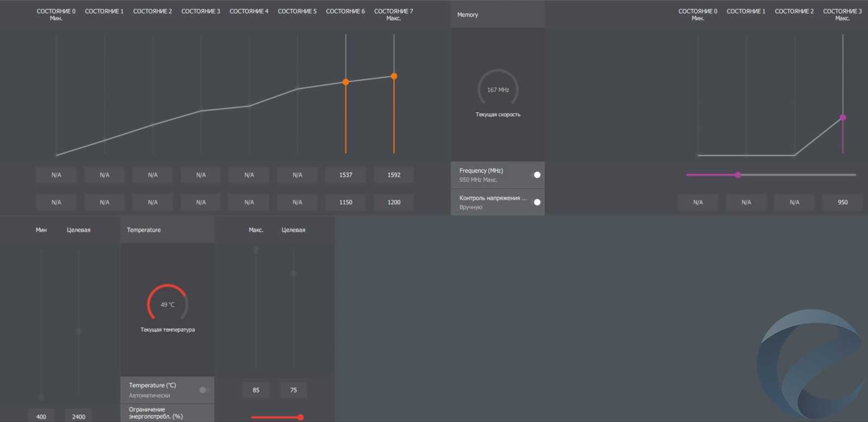
Task: Toggle the memory voltage control switch
Action: click(537, 202)
